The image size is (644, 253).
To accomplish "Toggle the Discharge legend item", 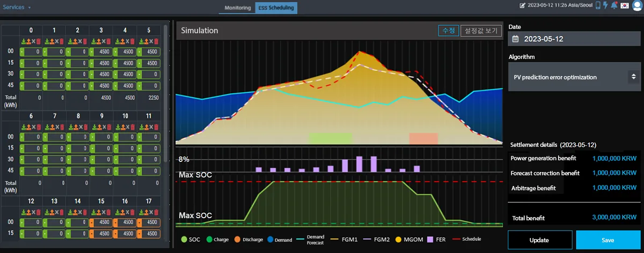I will 248,239.
